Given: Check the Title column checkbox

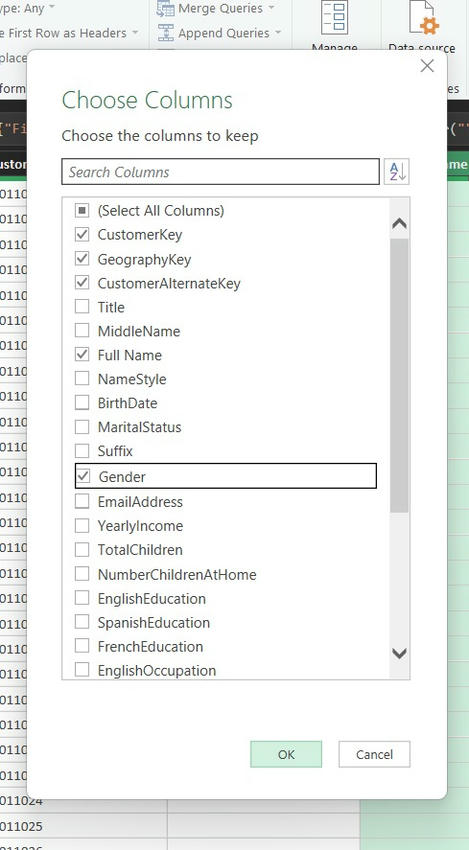Looking at the screenshot, I should 82,307.
